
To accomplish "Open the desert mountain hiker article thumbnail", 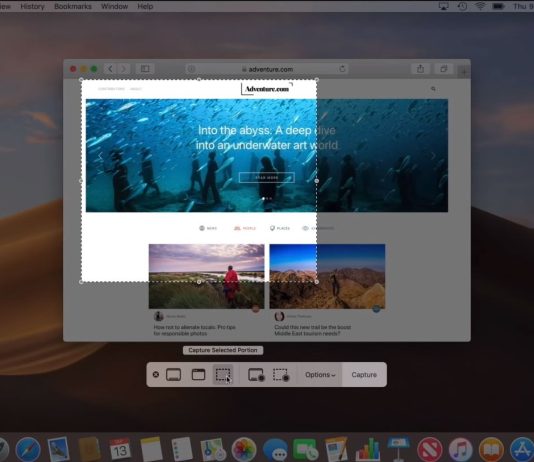I will (327, 276).
